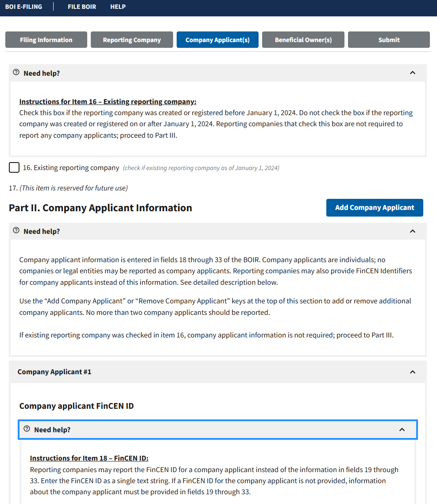Click the help icon in FinCEN ID Need help header
The width and height of the screenshot is (437, 504).
coord(27,429)
